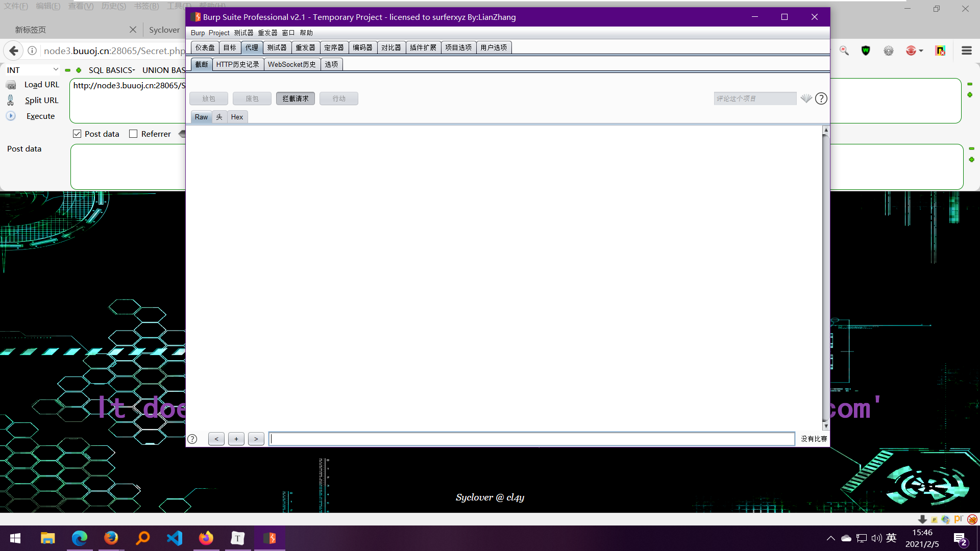The width and height of the screenshot is (980, 551).
Task: Click the Burp search input field
Action: pyautogui.click(x=531, y=439)
